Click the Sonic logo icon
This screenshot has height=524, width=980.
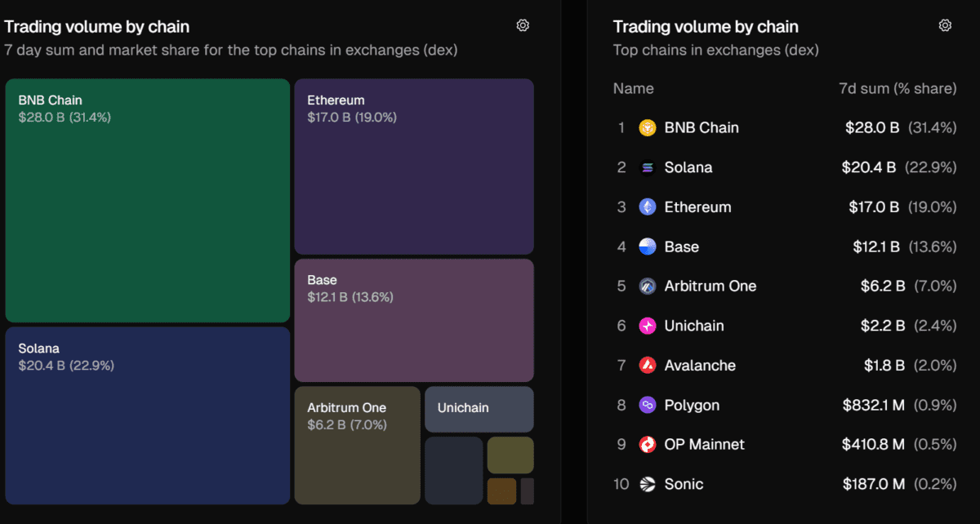coord(648,484)
